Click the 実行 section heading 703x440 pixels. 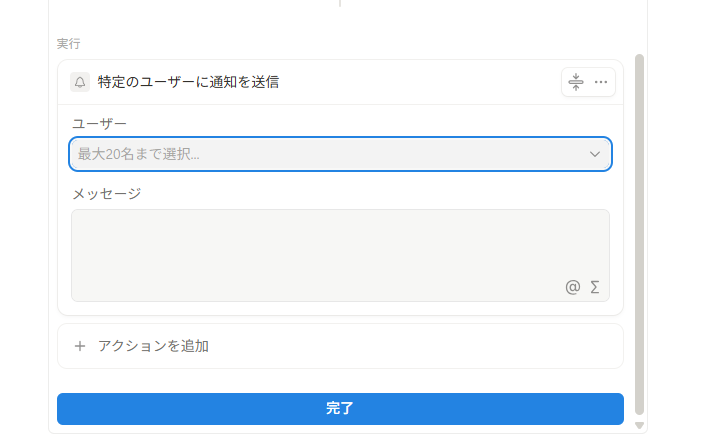click(69, 44)
